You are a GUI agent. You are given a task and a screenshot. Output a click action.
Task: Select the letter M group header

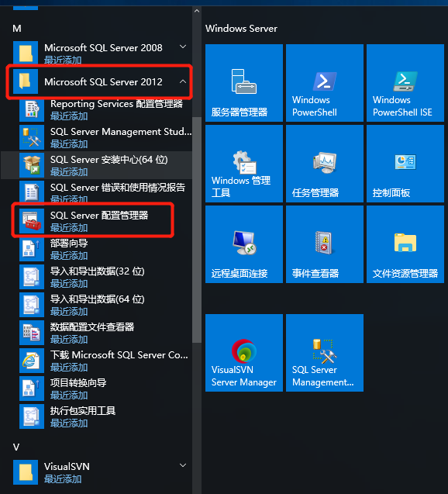[x=17, y=29]
